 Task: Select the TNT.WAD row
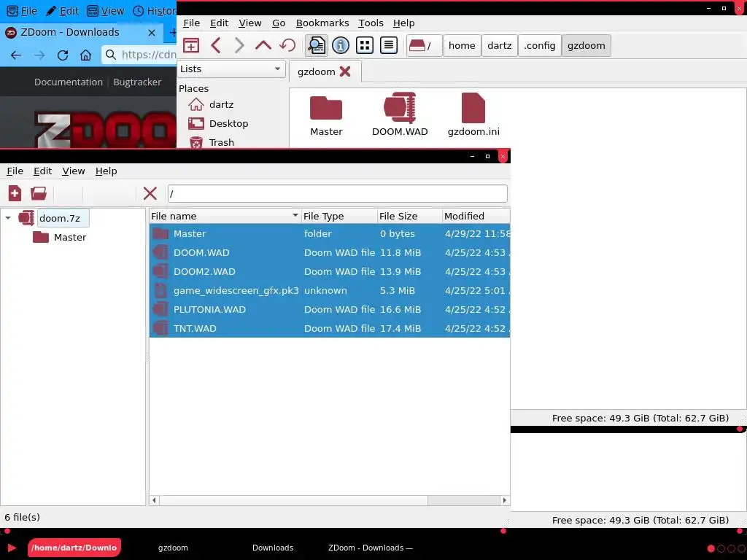coord(330,329)
